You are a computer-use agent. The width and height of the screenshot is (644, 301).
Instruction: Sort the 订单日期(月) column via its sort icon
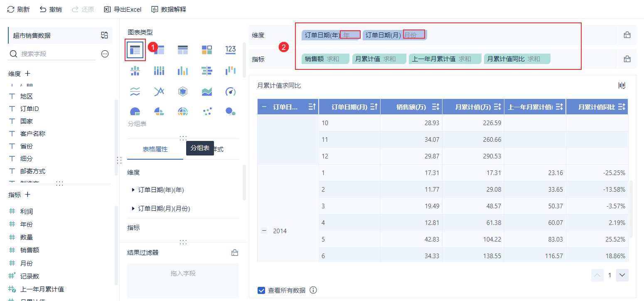coord(374,107)
